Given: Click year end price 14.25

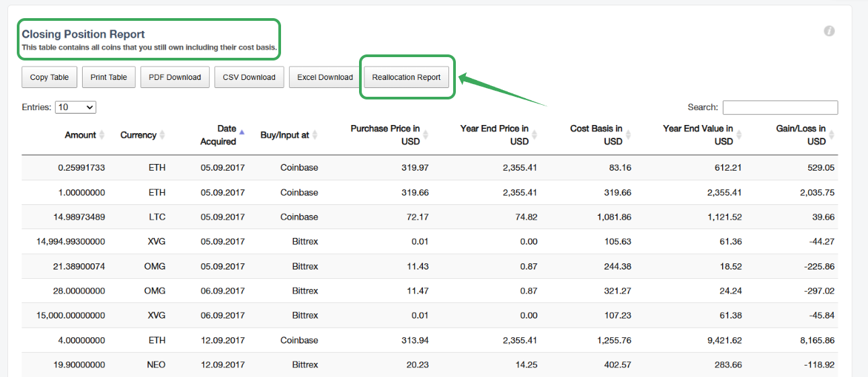Looking at the screenshot, I should pos(526,365).
